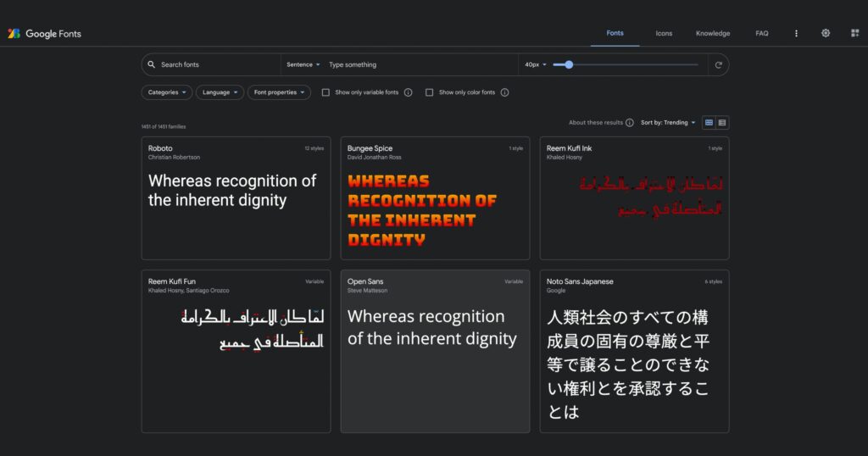This screenshot has height=456, width=868.
Task: Click the 1451 of 1451 families count
Action: tap(164, 127)
